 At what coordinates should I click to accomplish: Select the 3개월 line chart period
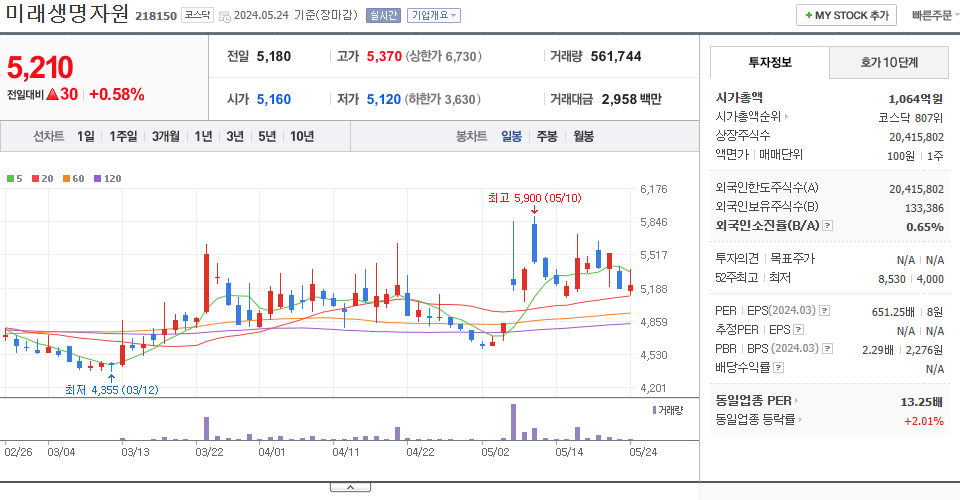pyautogui.click(x=166, y=136)
